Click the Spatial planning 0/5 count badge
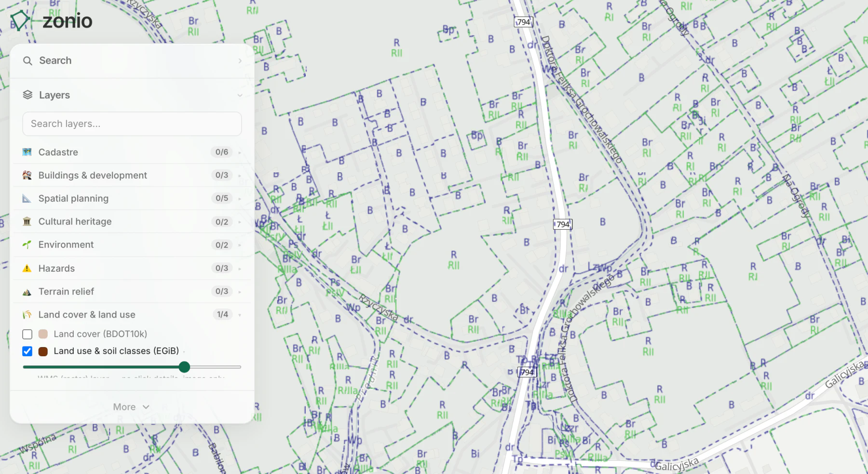868x474 pixels. click(222, 198)
